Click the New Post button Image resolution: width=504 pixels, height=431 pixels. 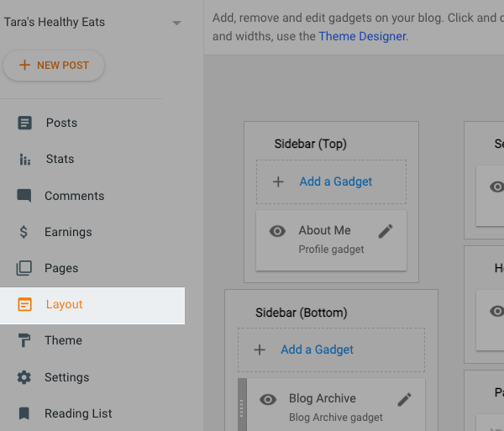54,66
